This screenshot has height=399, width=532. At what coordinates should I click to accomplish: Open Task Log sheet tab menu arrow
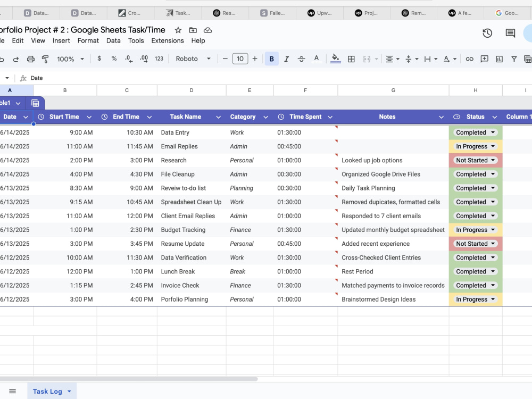[x=69, y=391]
